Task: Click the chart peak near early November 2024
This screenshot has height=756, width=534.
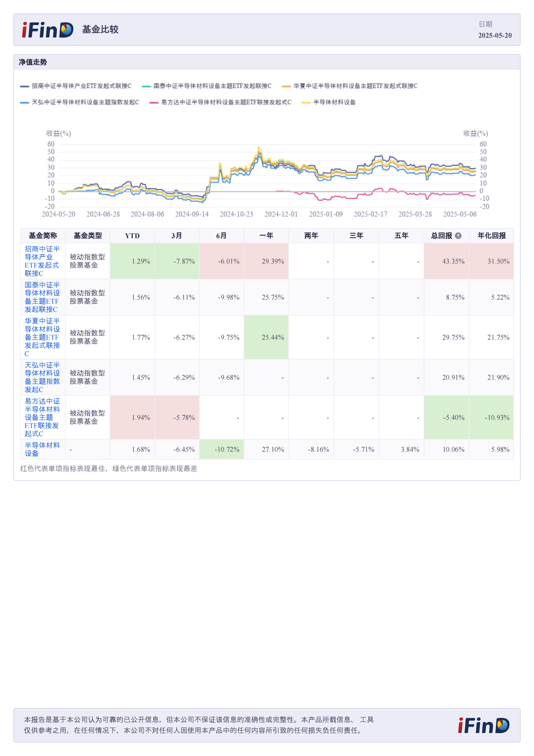Action: pos(259,147)
